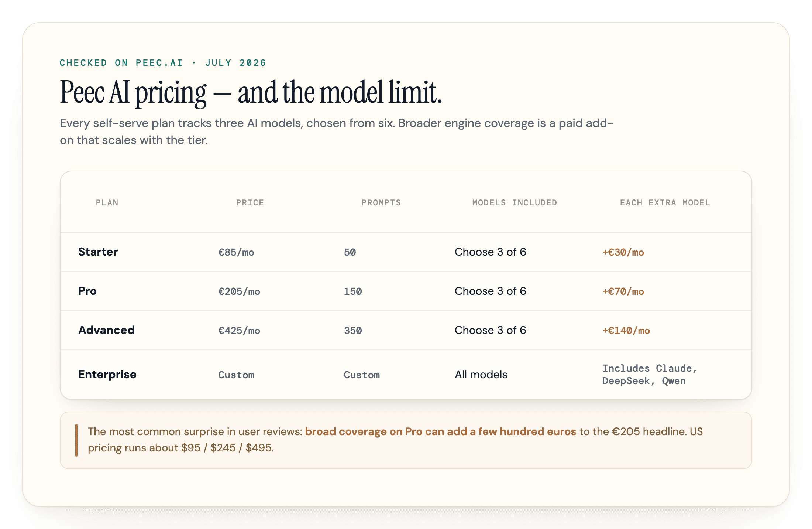Click the 'Peec AI pricing' headline
The image size is (812, 529).
coord(251,92)
